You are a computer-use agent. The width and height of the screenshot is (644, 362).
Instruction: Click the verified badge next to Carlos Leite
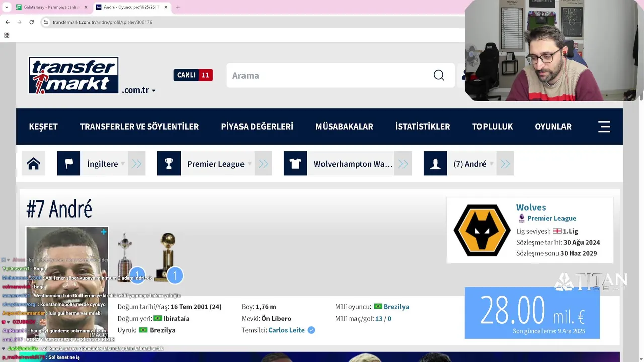311,330
